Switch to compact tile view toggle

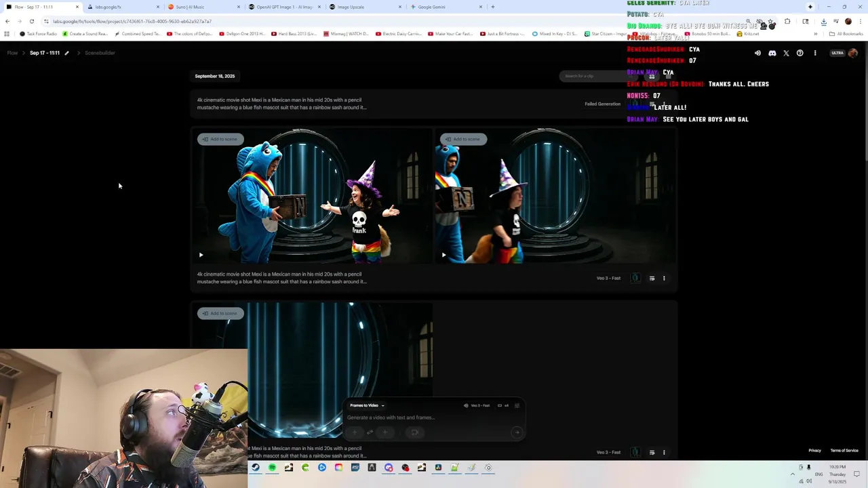[668, 77]
